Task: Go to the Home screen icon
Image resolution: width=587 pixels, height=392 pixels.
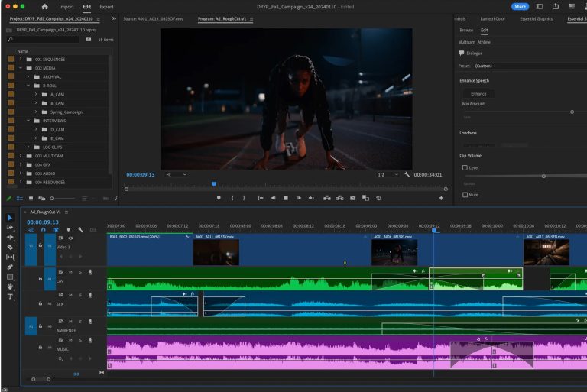Action: point(44,6)
